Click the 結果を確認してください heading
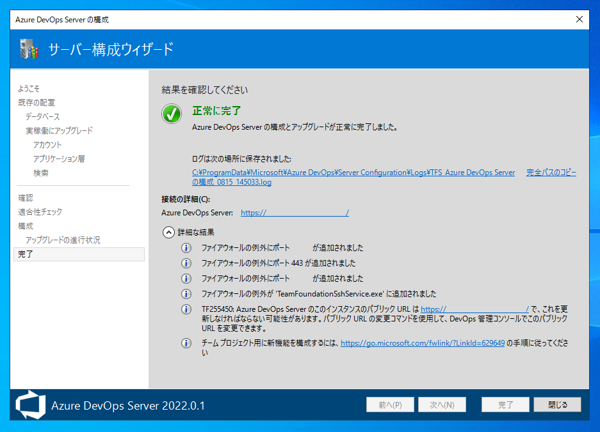 pyautogui.click(x=205, y=90)
